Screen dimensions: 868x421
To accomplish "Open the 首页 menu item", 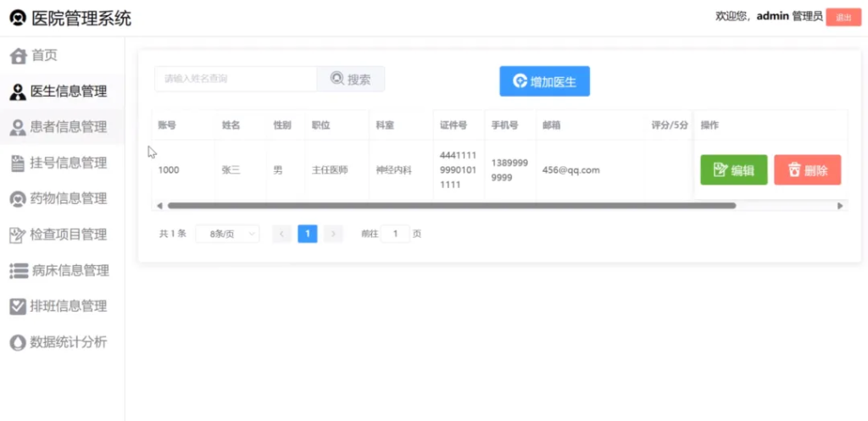I will click(x=63, y=56).
